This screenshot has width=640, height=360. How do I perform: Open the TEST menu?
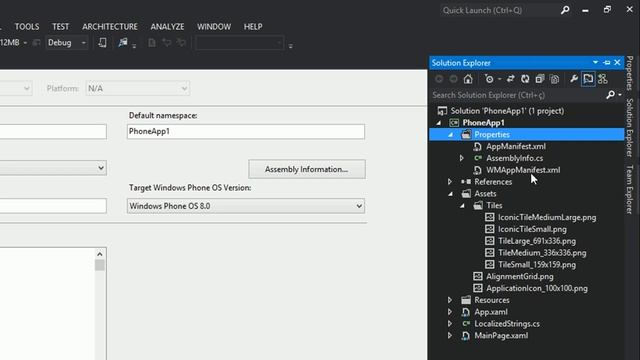pos(60,27)
